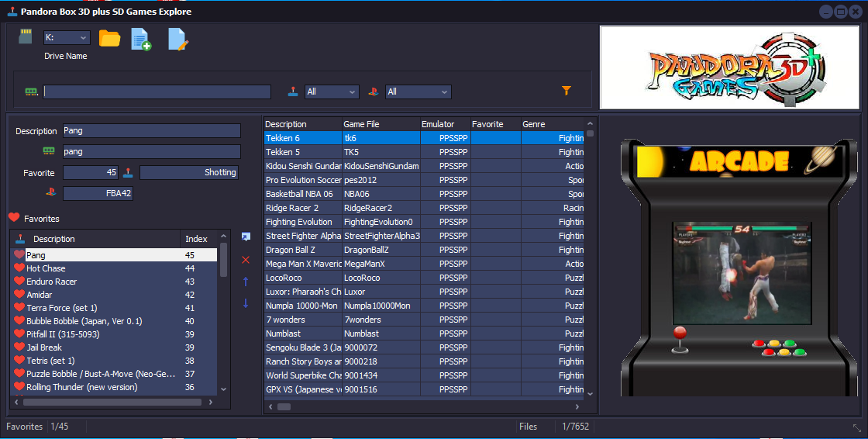Click the joystick app icon in title bar
868x439 pixels.
point(12,11)
